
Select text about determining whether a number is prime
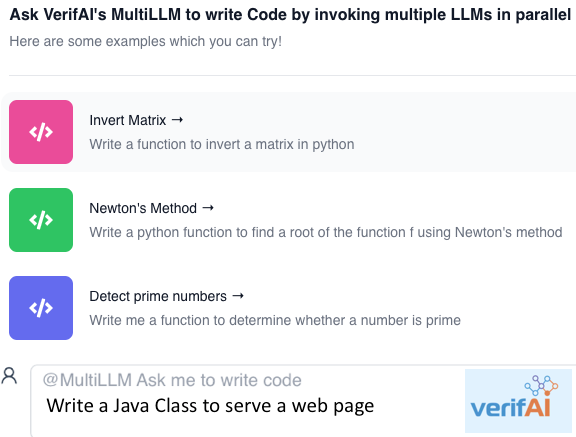click(275, 320)
